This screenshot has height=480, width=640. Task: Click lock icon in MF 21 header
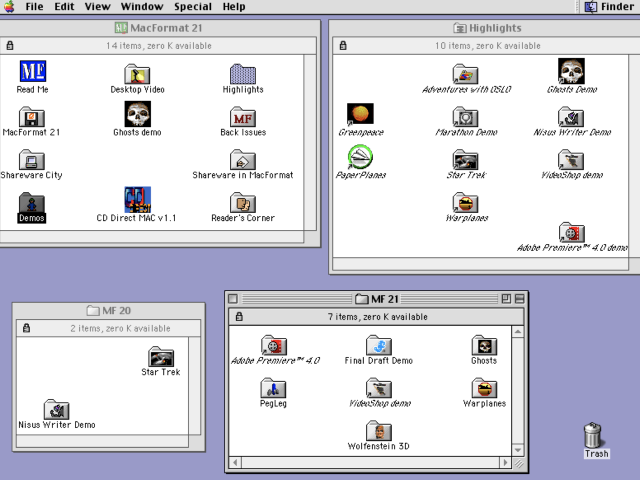pos(239,317)
